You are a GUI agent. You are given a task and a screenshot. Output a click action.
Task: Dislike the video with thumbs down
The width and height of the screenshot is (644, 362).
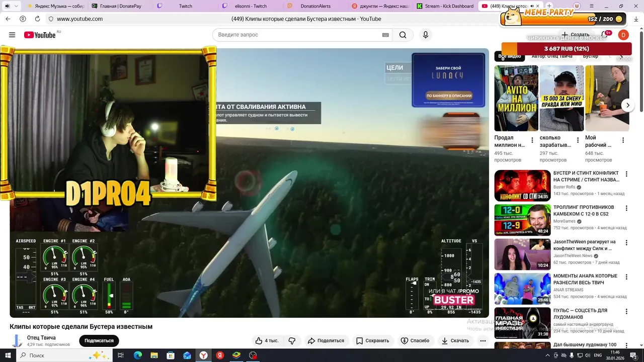point(292,340)
